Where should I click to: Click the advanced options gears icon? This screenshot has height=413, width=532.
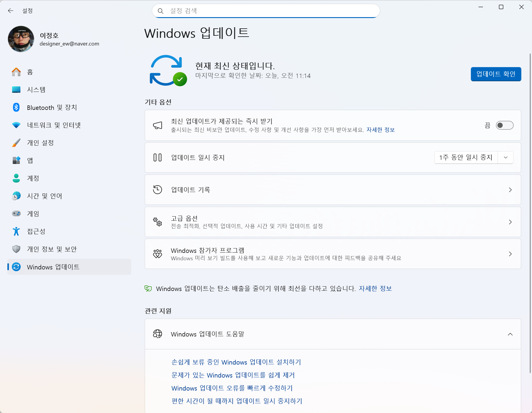point(158,222)
